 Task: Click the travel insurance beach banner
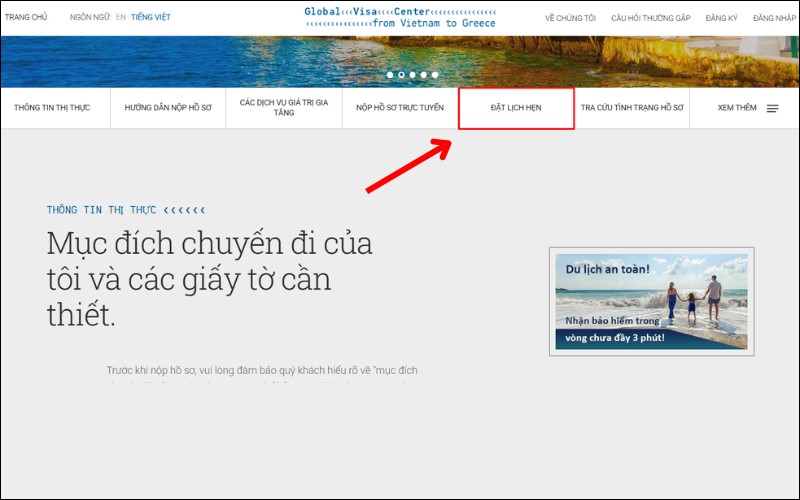(x=651, y=302)
